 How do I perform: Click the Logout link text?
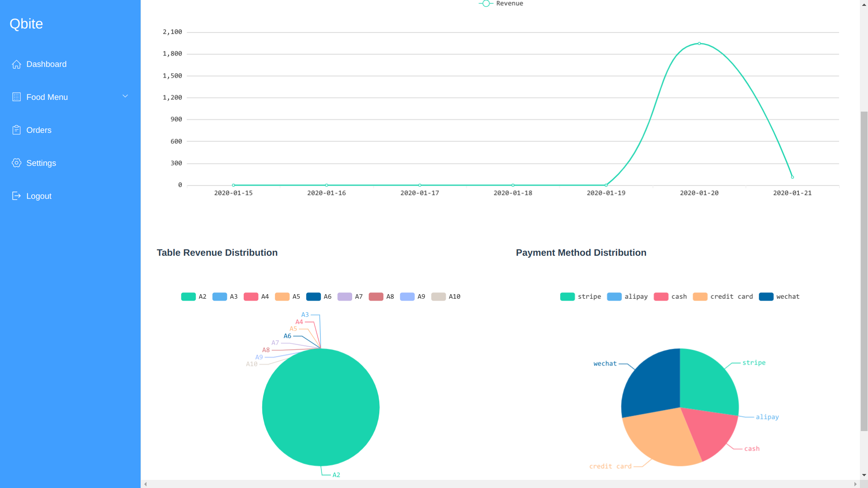tap(39, 196)
